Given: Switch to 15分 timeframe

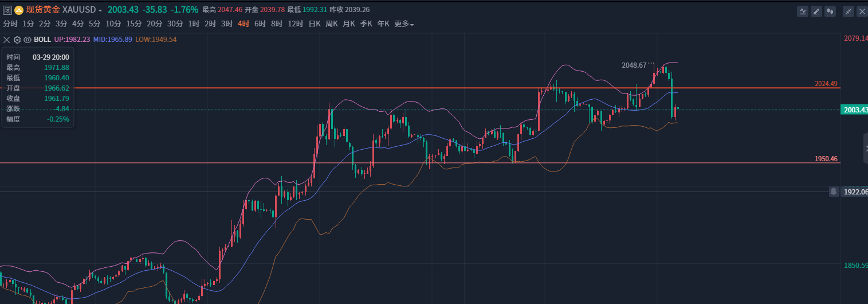Looking at the screenshot, I should pos(133,24).
